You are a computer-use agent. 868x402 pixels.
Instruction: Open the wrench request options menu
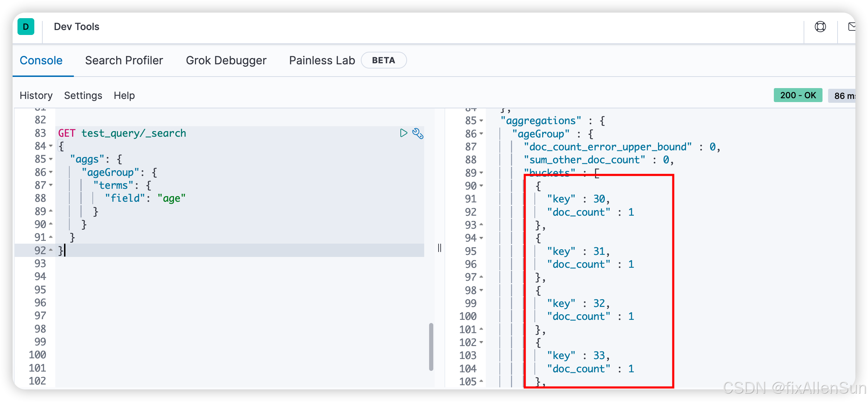(418, 133)
